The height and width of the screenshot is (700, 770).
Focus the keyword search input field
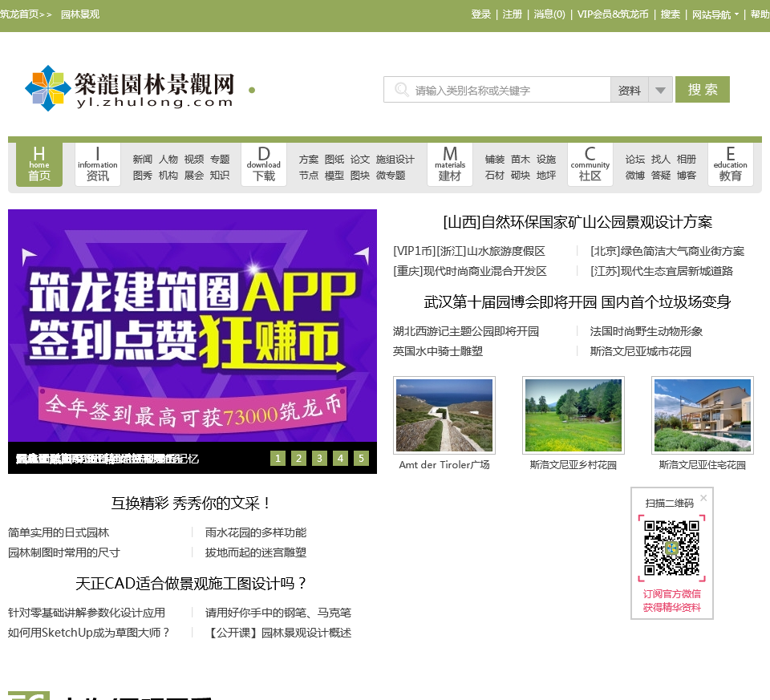point(497,90)
